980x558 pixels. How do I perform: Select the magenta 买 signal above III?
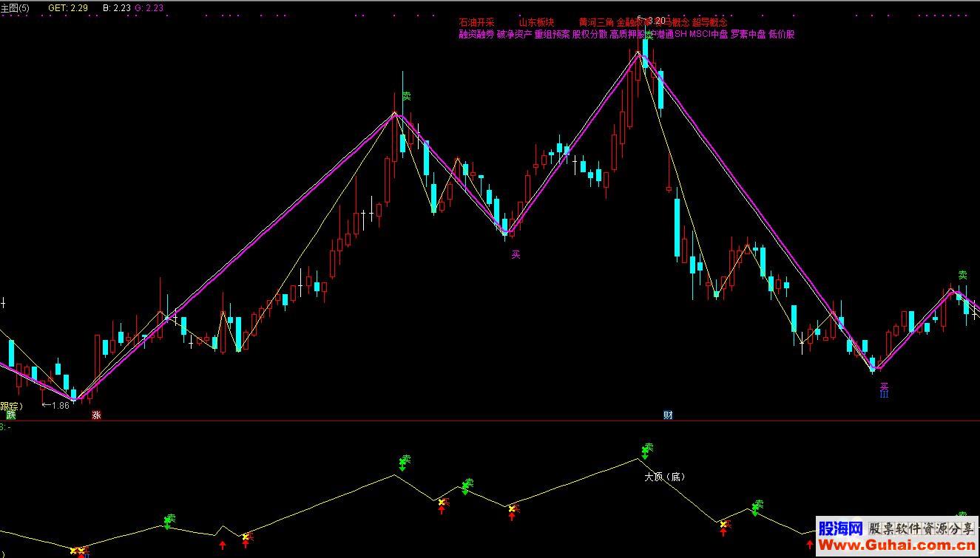click(884, 386)
